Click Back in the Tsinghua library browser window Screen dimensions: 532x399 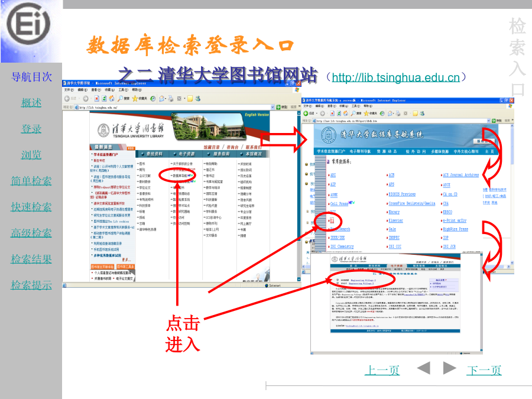pyautogui.click(x=67, y=98)
